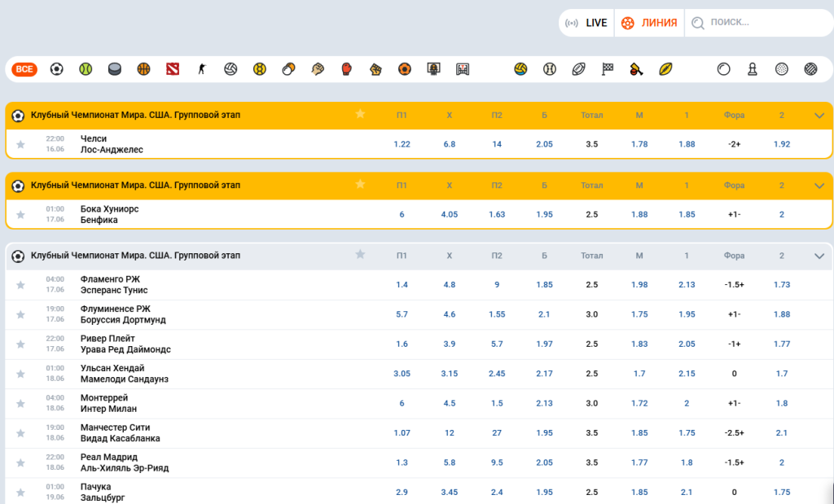Screen dimensions: 834x504
Task: Select the red boxing glove filter
Action: 346,69
